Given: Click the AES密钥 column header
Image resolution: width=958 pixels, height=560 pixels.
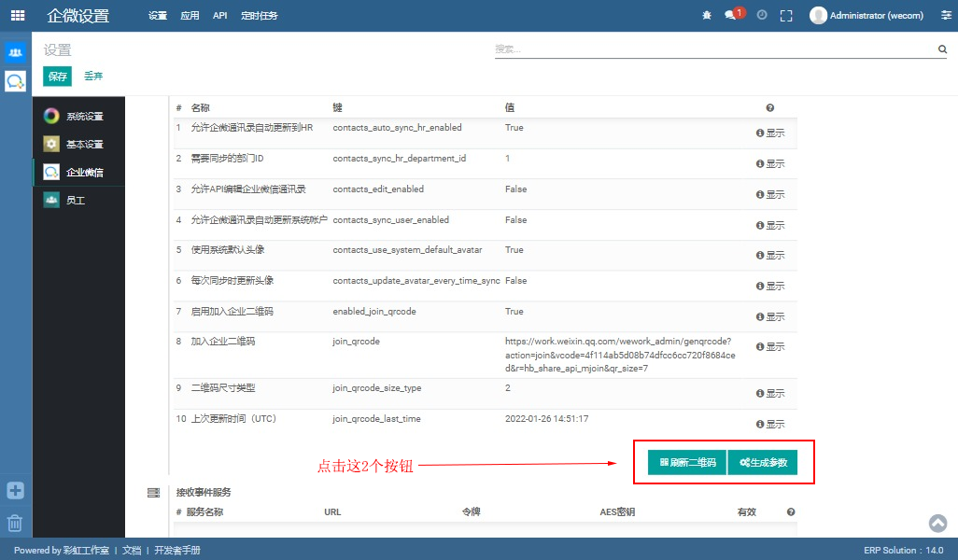Looking at the screenshot, I should tap(617, 511).
